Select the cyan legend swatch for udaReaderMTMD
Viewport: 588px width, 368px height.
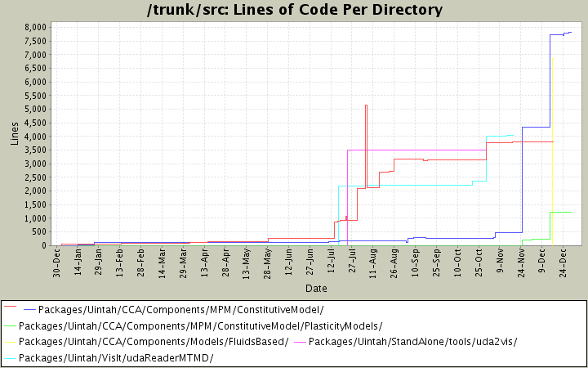pyautogui.click(x=10, y=357)
